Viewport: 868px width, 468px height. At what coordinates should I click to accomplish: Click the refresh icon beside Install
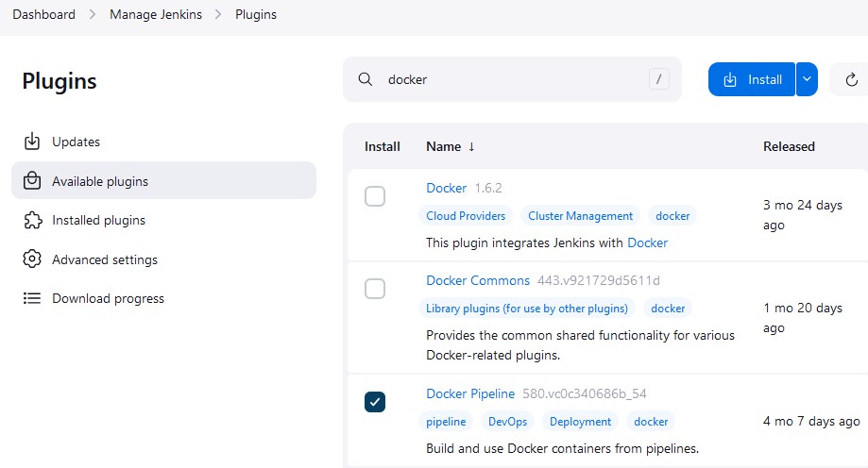851,79
